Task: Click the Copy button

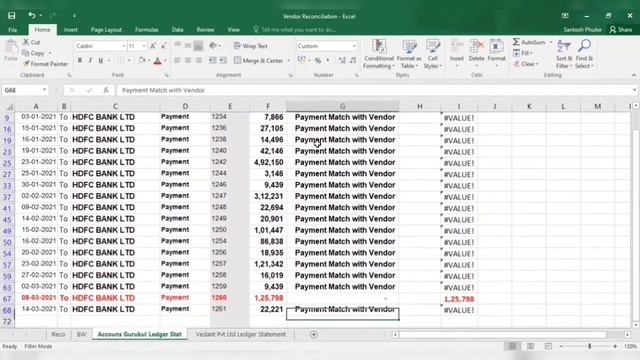Action: [33, 53]
